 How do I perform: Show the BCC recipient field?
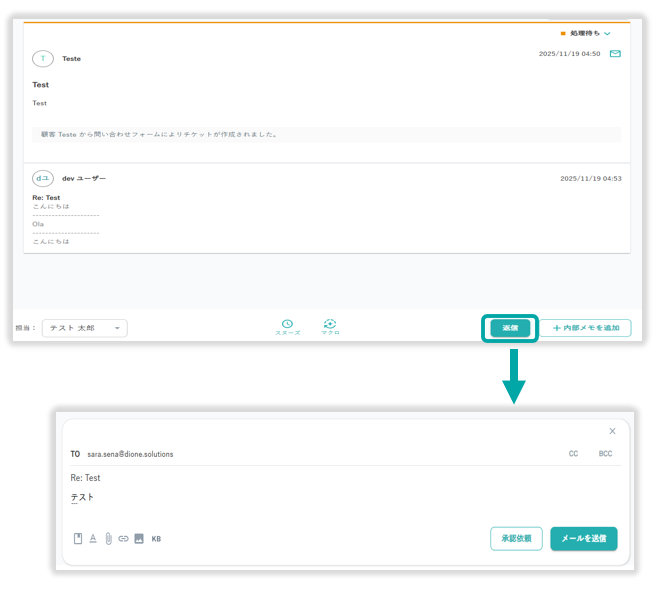(605, 454)
